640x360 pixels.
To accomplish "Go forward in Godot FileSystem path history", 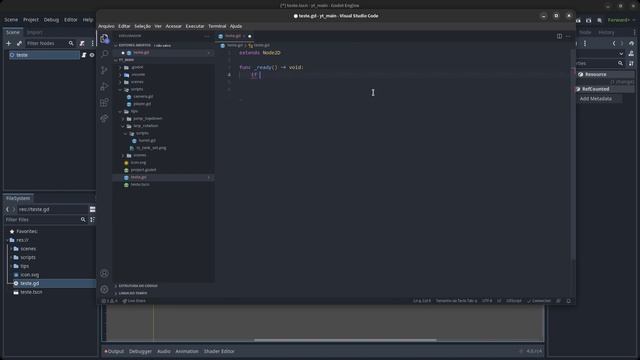I will point(13,209).
